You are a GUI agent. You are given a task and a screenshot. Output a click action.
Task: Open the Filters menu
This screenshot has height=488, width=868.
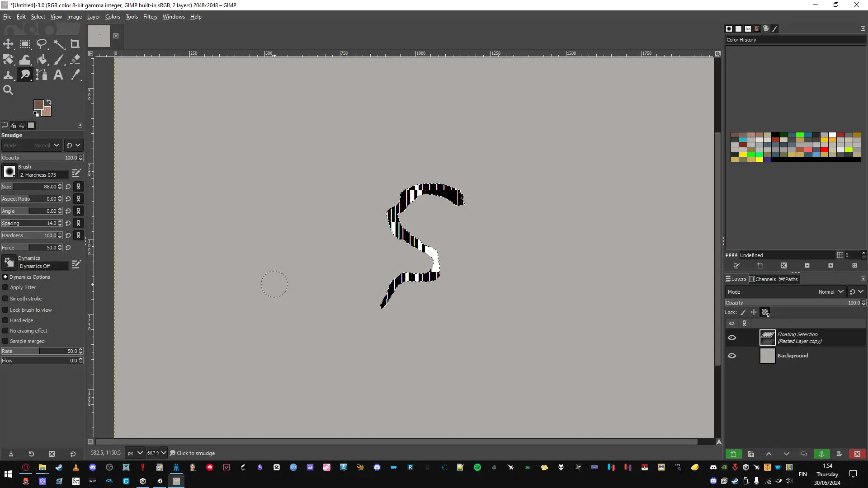tap(150, 17)
